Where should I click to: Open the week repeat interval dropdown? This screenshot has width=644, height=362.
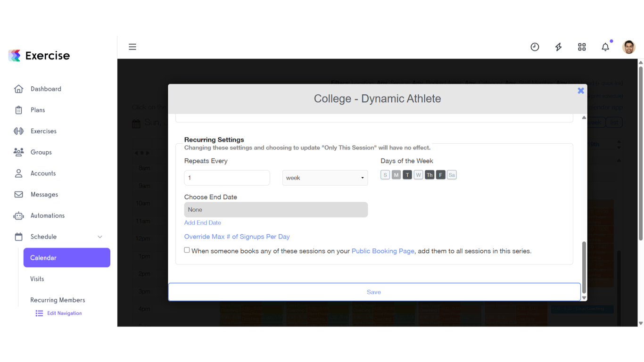[x=325, y=178]
